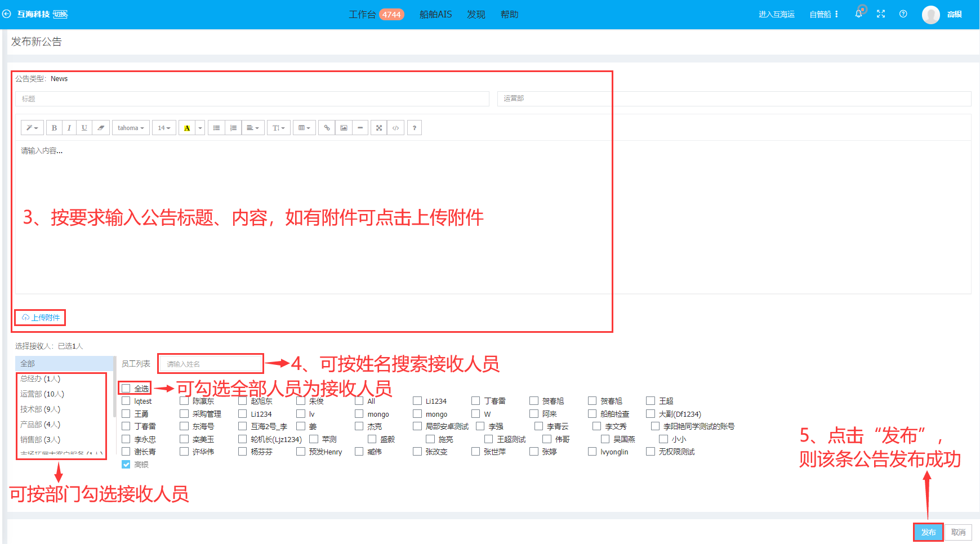This screenshot has height=544, width=980.
Task: Check the 采购管理 checkbox
Action: [184, 413]
